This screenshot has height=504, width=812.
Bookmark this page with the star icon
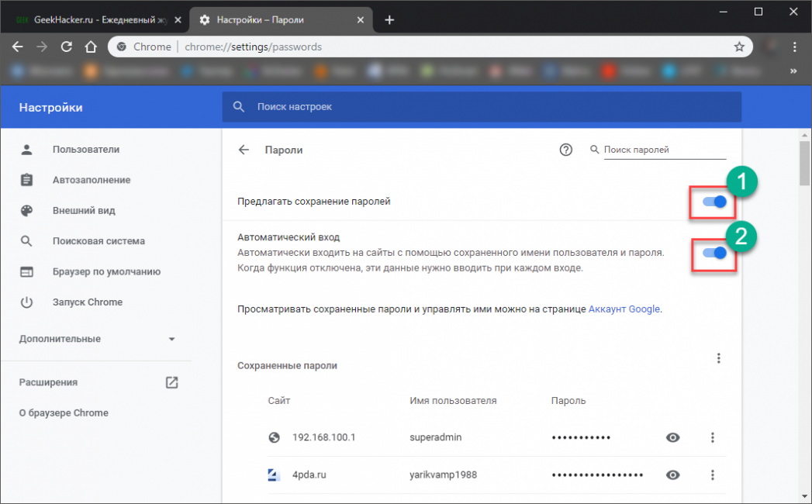click(x=739, y=47)
